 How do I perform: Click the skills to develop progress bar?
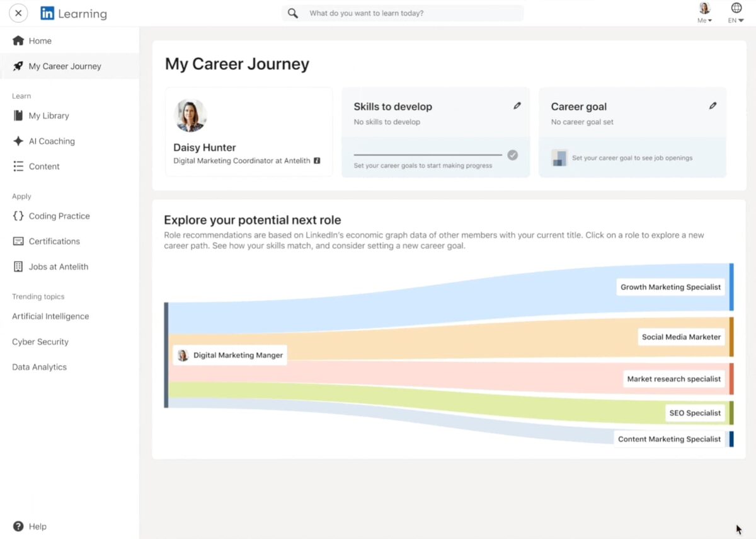[428, 155]
